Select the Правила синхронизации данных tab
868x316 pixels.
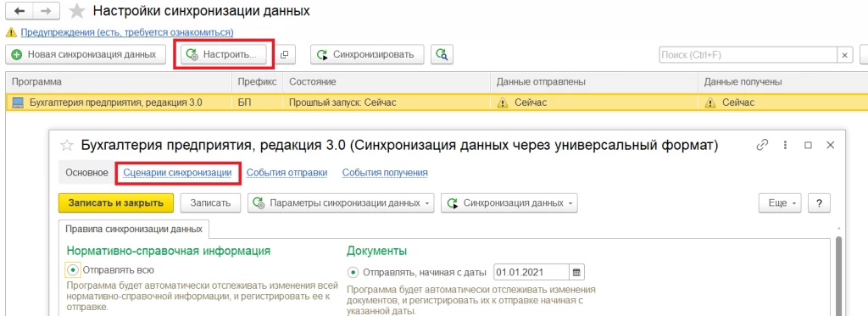(x=133, y=229)
